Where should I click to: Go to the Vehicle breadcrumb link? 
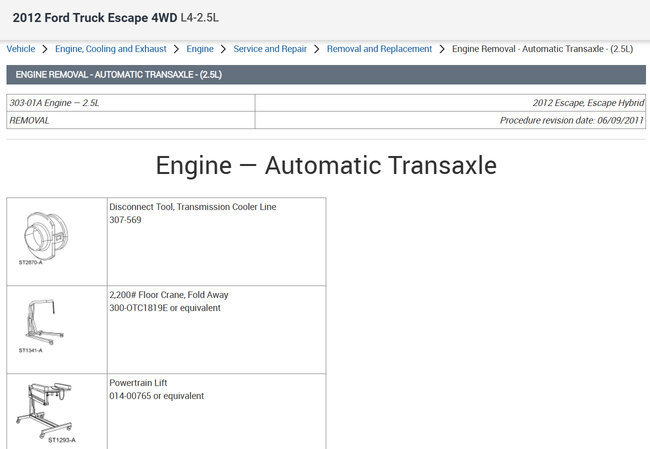pos(21,49)
